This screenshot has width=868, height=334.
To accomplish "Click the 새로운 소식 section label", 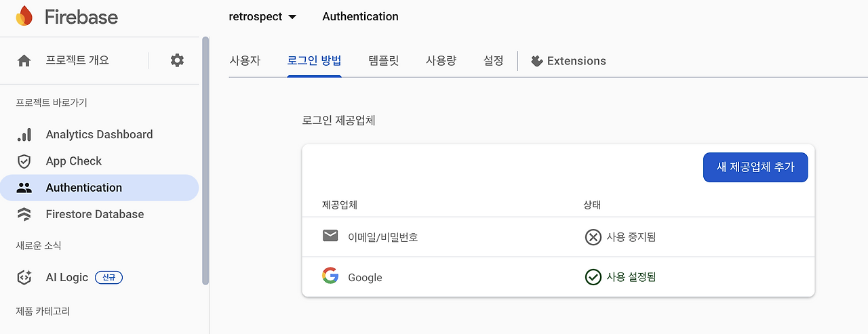I will [39, 245].
